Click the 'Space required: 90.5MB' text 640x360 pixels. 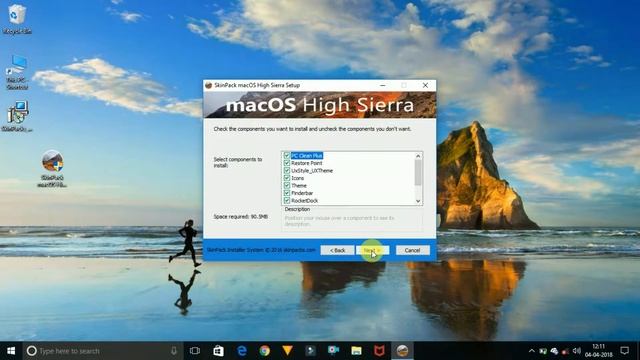(241, 217)
